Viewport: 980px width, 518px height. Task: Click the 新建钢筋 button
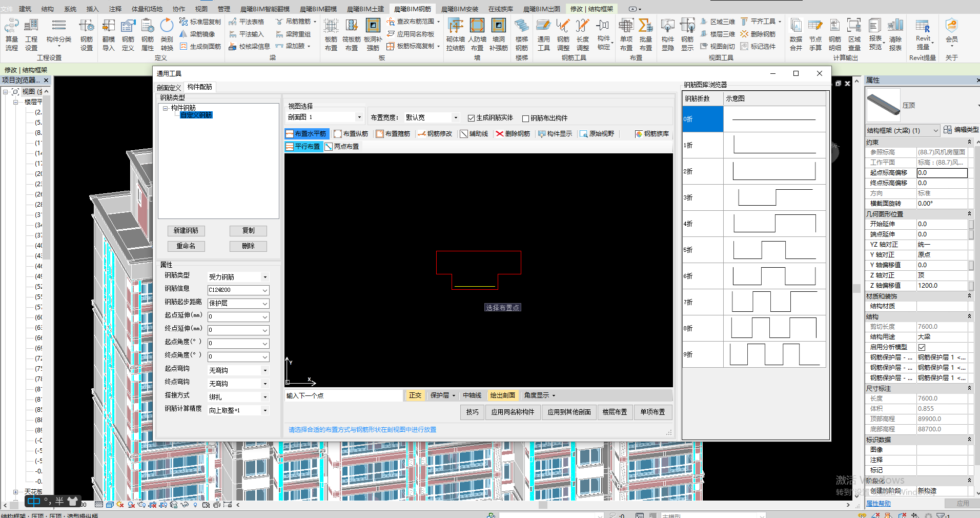186,231
